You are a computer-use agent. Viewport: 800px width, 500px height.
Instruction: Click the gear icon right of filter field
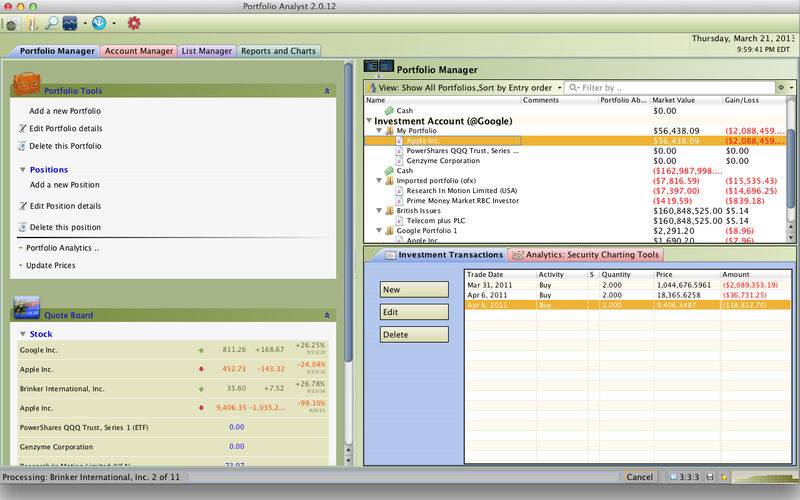click(781, 88)
